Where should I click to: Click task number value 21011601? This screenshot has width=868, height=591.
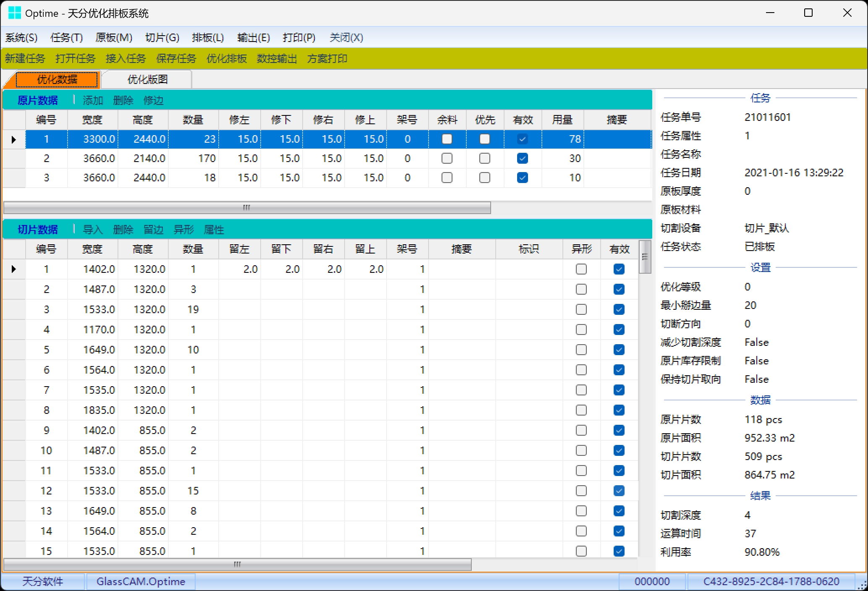768,117
